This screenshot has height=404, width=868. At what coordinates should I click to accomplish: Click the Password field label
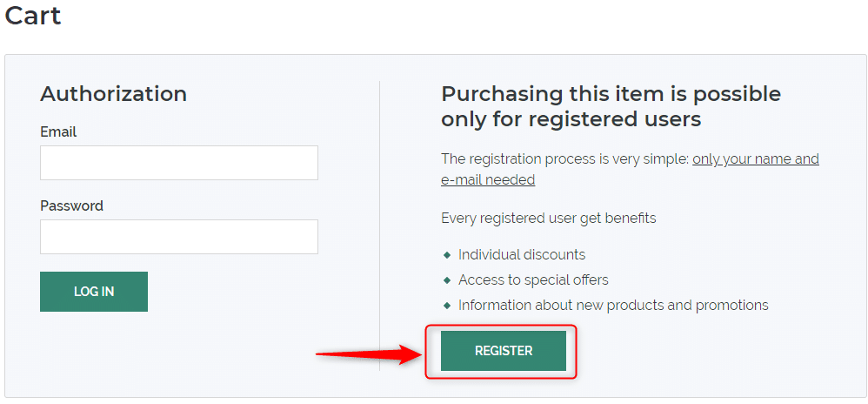pos(71,206)
